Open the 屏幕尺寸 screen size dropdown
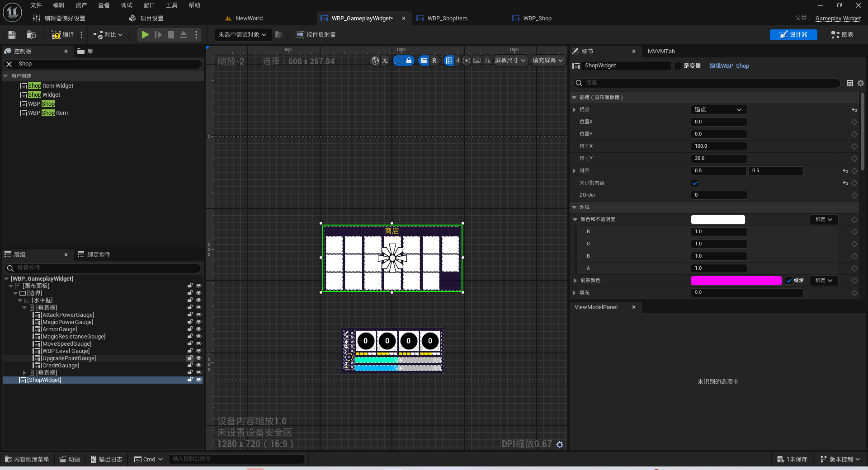The height and width of the screenshot is (470, 868). click(510, 61)
